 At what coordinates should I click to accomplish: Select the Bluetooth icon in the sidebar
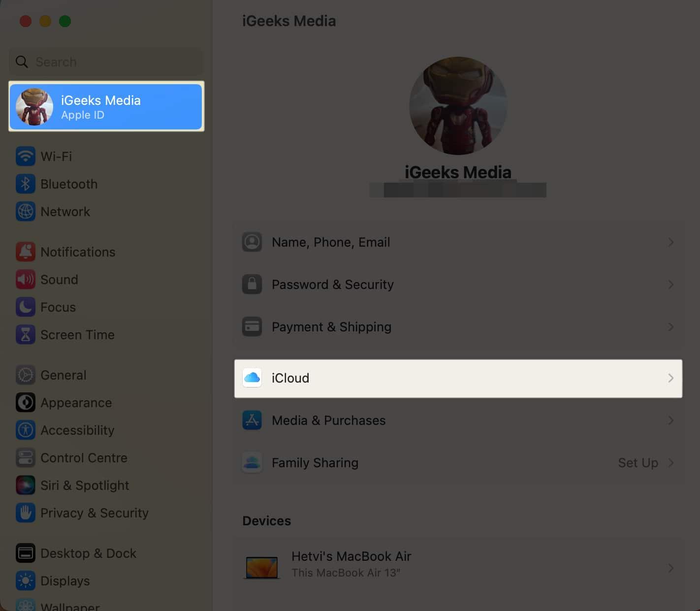(x=26, y=184)
